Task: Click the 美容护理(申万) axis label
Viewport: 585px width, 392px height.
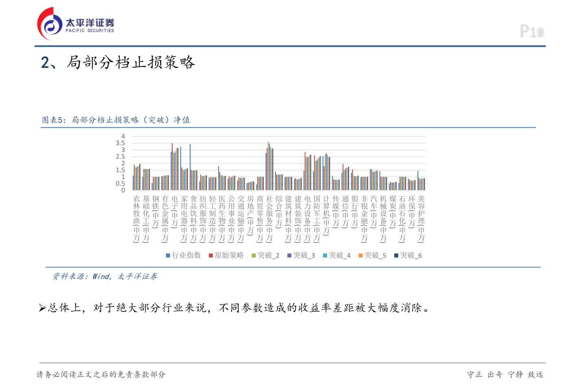Action: coord(421,219)
